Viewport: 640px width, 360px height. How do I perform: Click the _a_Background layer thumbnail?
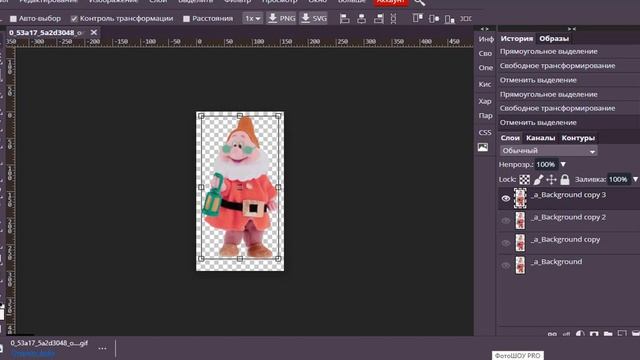[x=520, y=265]
